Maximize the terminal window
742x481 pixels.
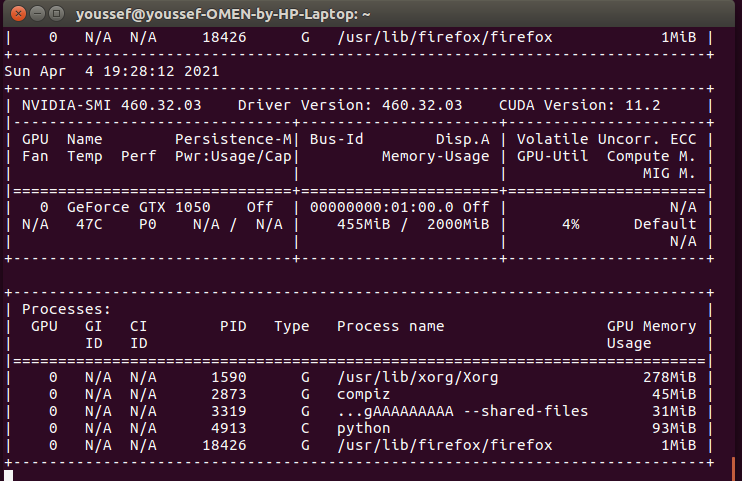coord(56,13)
